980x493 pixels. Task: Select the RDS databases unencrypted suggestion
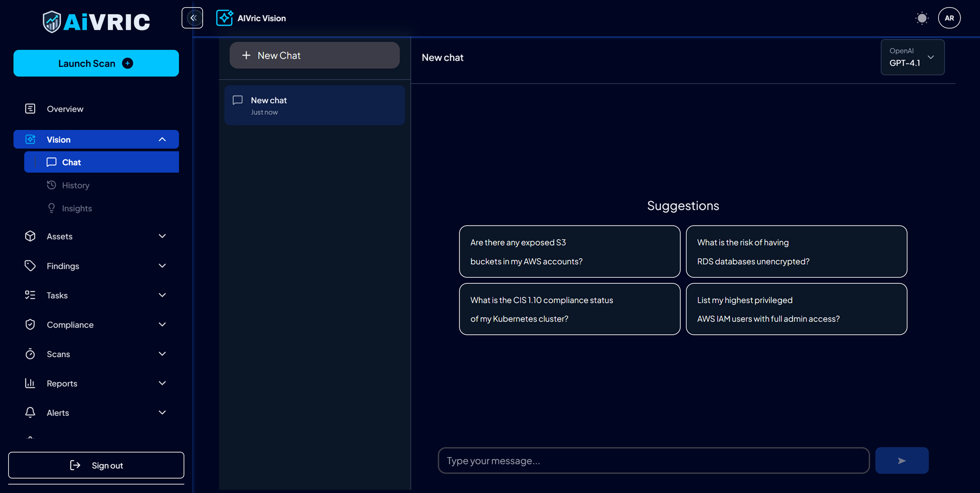(796, 252)
